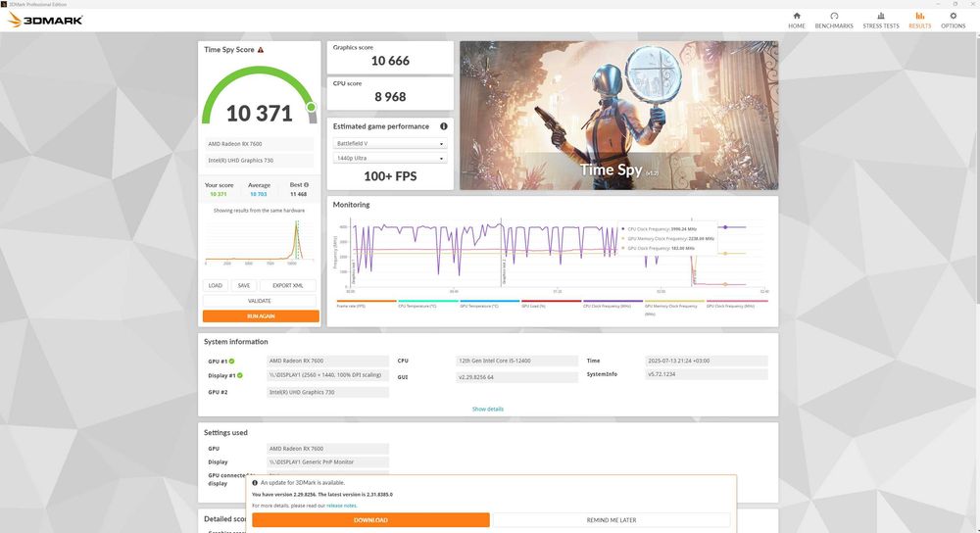Click GPU #2 Intel(R) UHD Graphics 730 field
This screenshot has height=533, width=980.
(327, 393)
